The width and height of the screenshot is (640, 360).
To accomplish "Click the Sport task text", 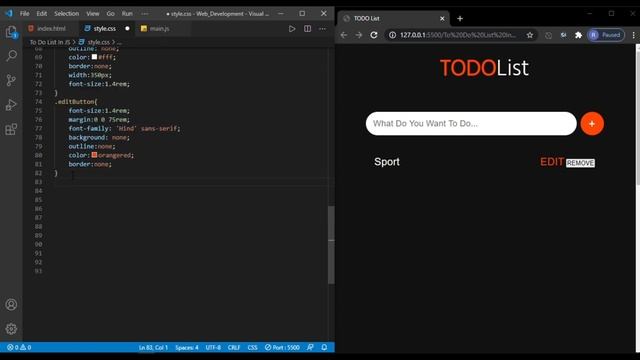I will pyautogui.click(x=387, y=162).
